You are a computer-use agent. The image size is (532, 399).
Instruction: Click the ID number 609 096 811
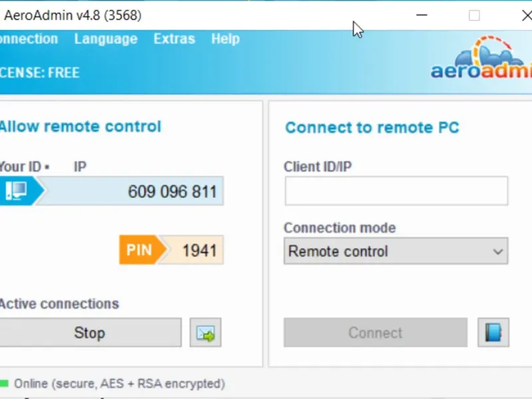point(172,192)
